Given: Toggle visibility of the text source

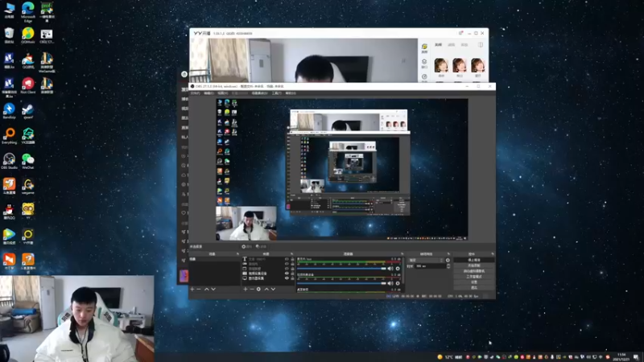Looking at the screenshot, I should point(287,259).
